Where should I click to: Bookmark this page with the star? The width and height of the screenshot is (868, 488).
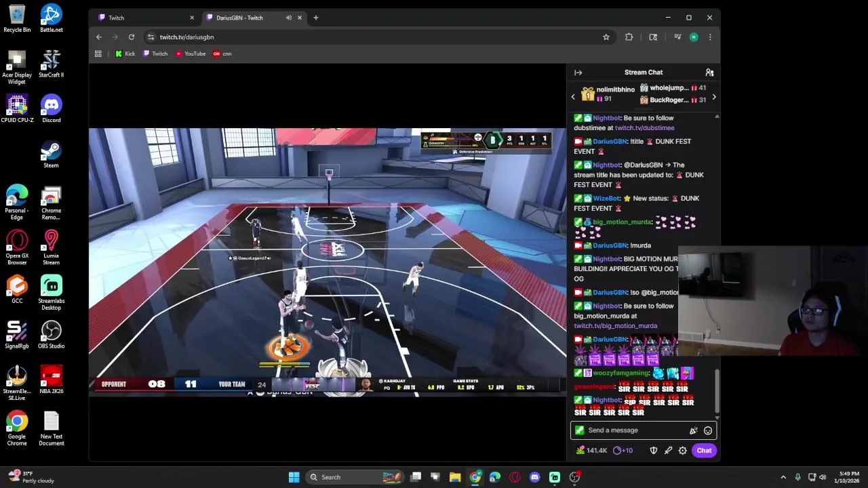point(606,37)
